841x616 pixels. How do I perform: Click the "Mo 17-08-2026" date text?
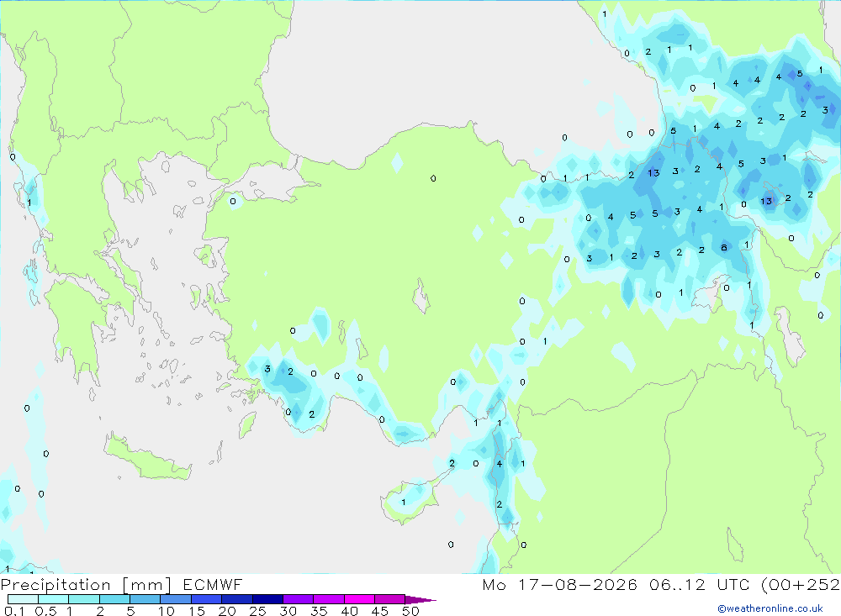tap(559, 584)
